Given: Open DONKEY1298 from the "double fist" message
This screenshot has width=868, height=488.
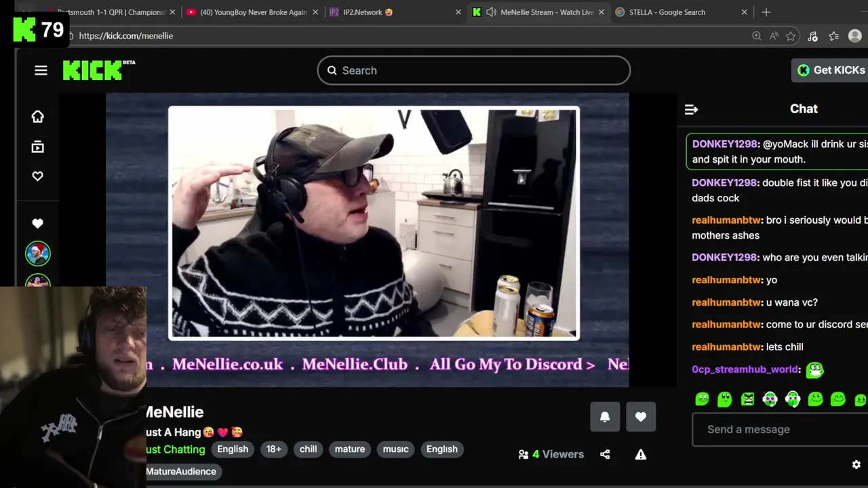Looking at the screenshot, I should 724,183.
